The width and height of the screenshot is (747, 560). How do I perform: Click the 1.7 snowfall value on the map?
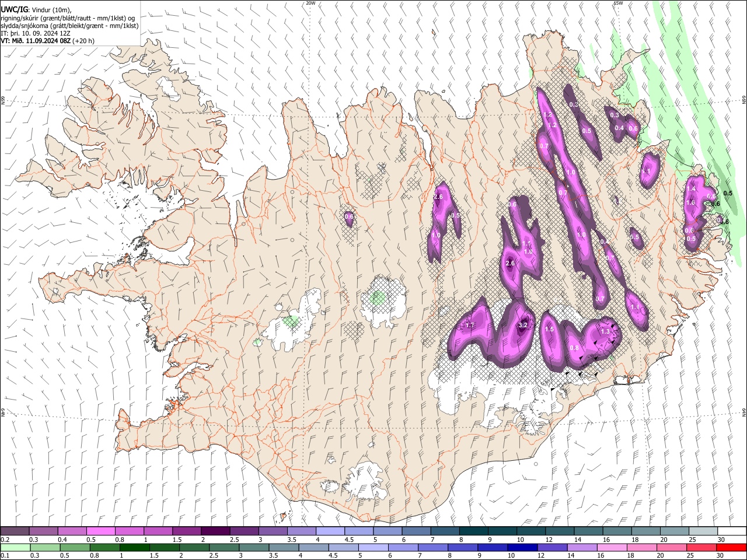click(470, 325)
